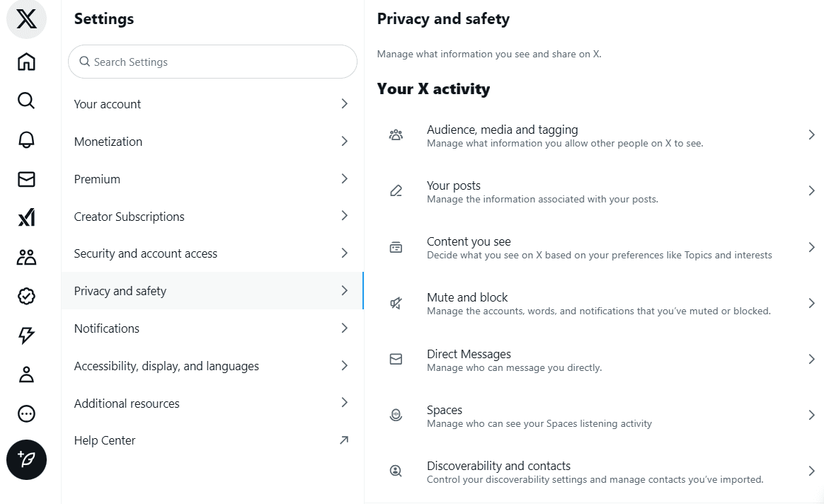Expand Mute and block chevron

pos(811,303)
